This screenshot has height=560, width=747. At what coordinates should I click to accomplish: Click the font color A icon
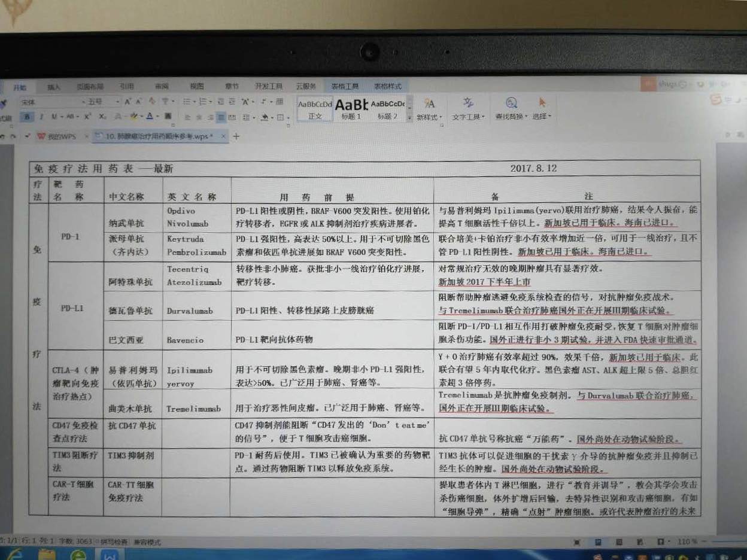tap(150, 117)
